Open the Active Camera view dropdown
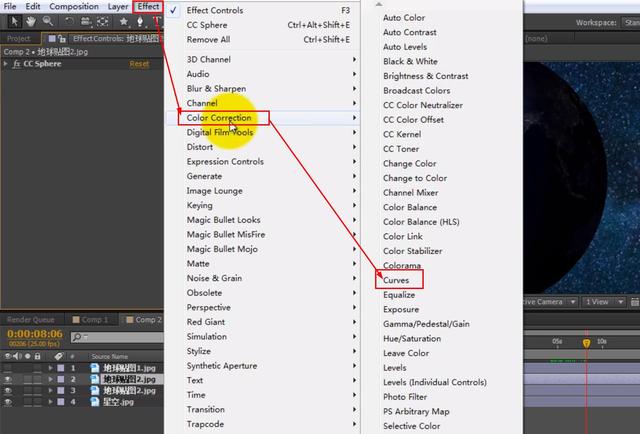This screenshot has width=640, height=434. coord(550,302)
